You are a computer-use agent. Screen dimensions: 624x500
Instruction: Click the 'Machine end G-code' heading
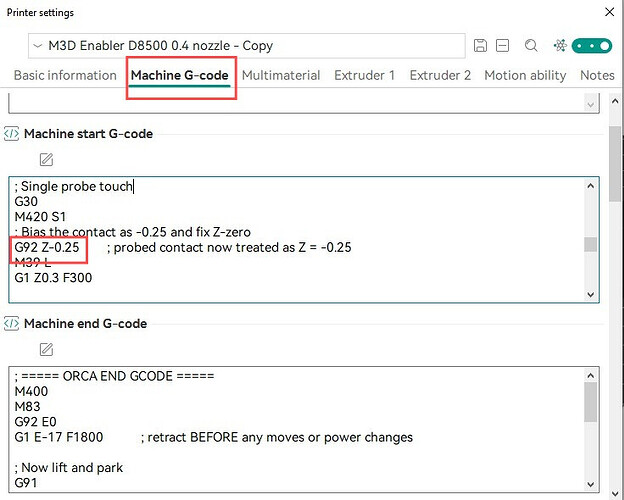[86, 324]
